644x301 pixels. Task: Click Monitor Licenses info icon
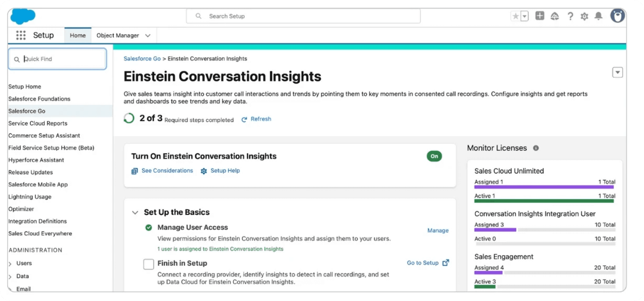[536, 148]
